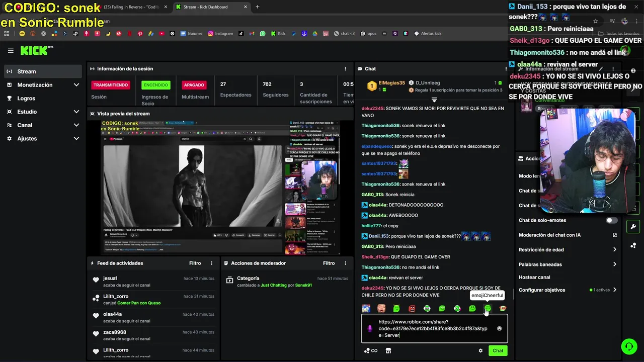The image size is (644, 362).
Task: Expand Ajustes sidebar section
Action: [x=43, y=138]
